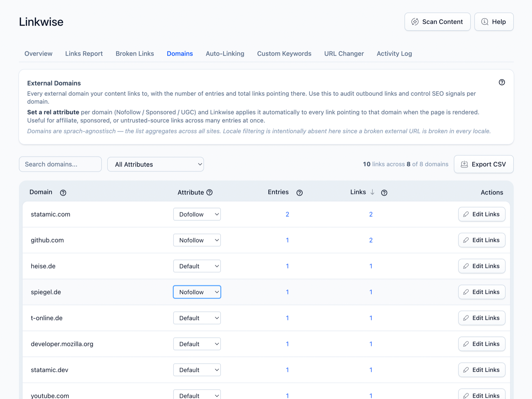Click Edit Links for statamic.dev

[x=481, y=370]
